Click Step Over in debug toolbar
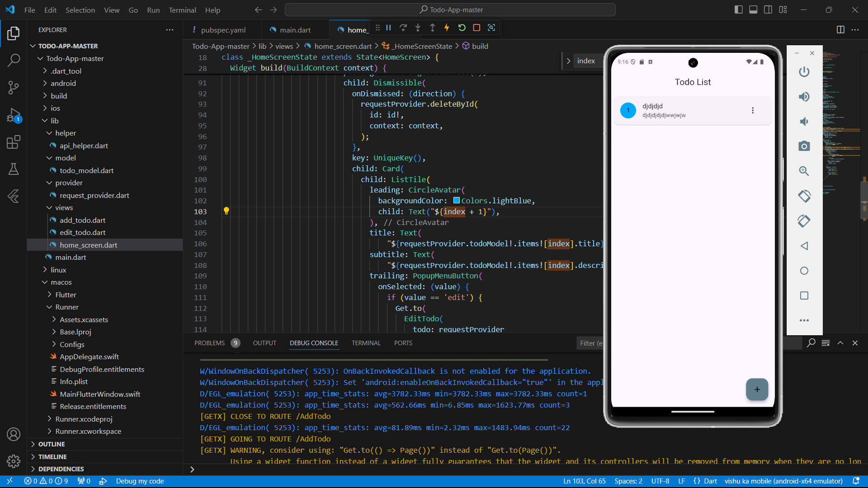The height and width of the screenshot is (488, 868). [403, 28]
